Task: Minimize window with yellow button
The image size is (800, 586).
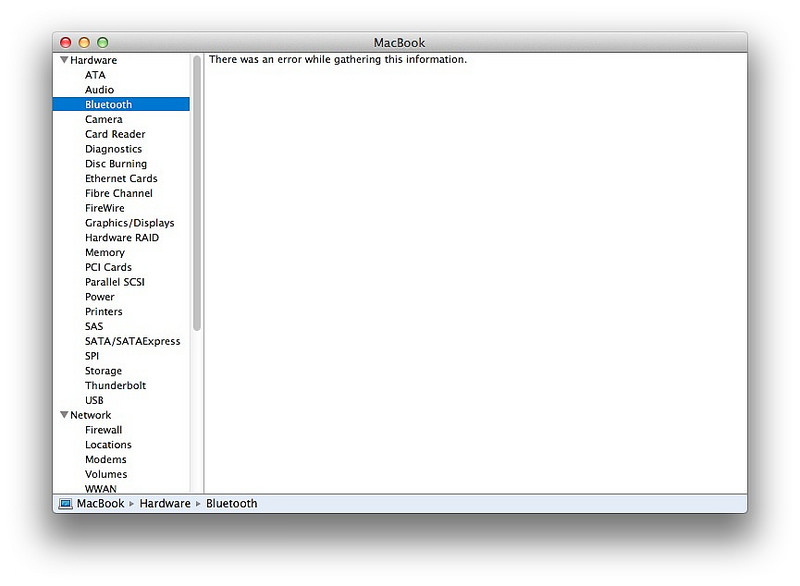Action: [x=84, y=42]
